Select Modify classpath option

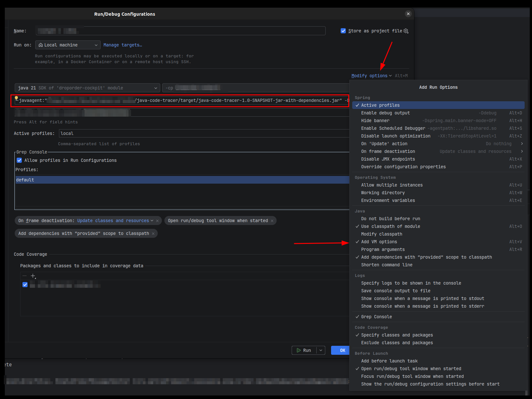[438, 234]
